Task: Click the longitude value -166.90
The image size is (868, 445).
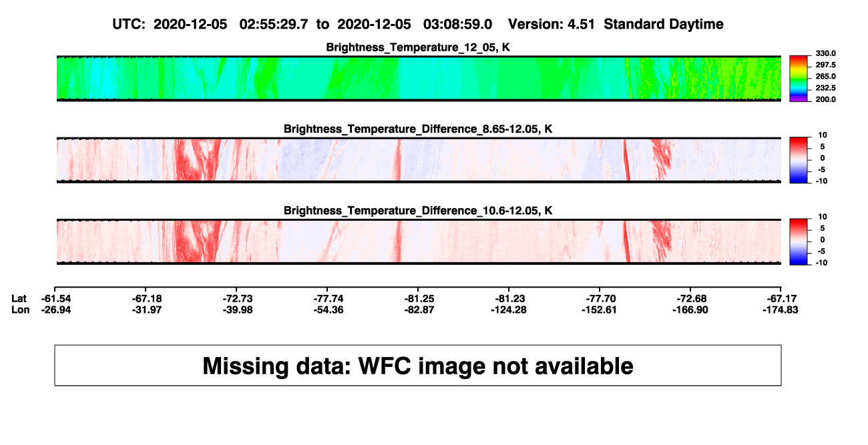Action: pos(689,309)
